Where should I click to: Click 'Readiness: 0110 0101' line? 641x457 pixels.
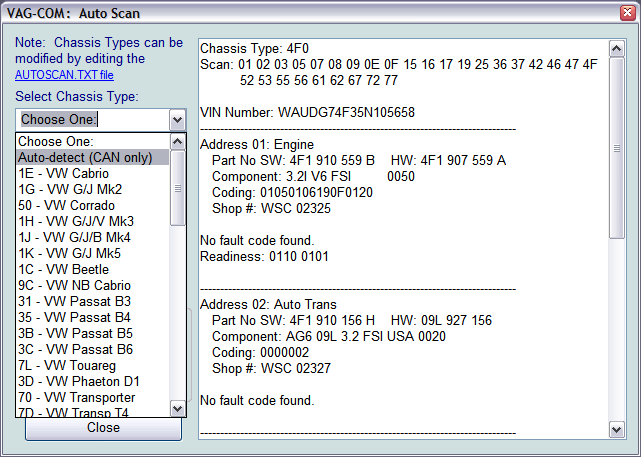(264, 257)
